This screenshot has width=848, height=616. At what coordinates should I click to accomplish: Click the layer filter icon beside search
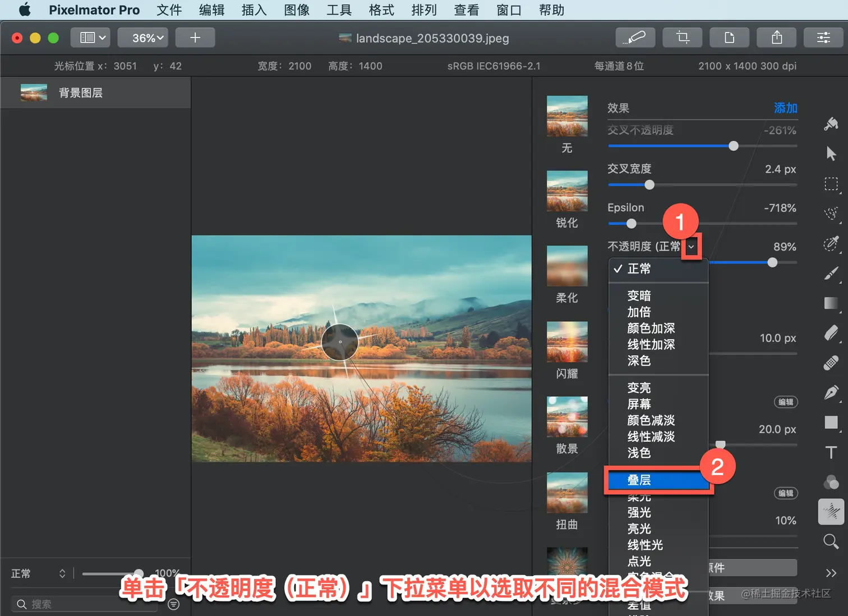174,604
